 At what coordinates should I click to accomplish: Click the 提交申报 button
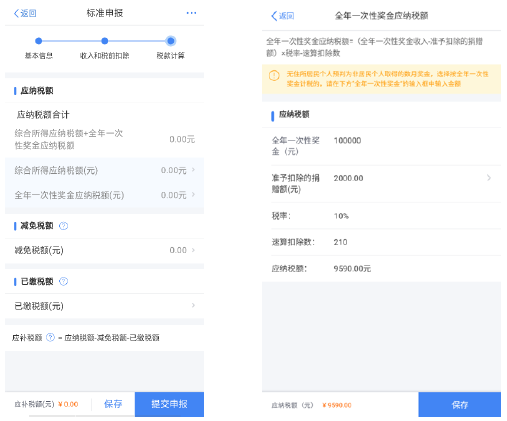[x=169, y=404]
